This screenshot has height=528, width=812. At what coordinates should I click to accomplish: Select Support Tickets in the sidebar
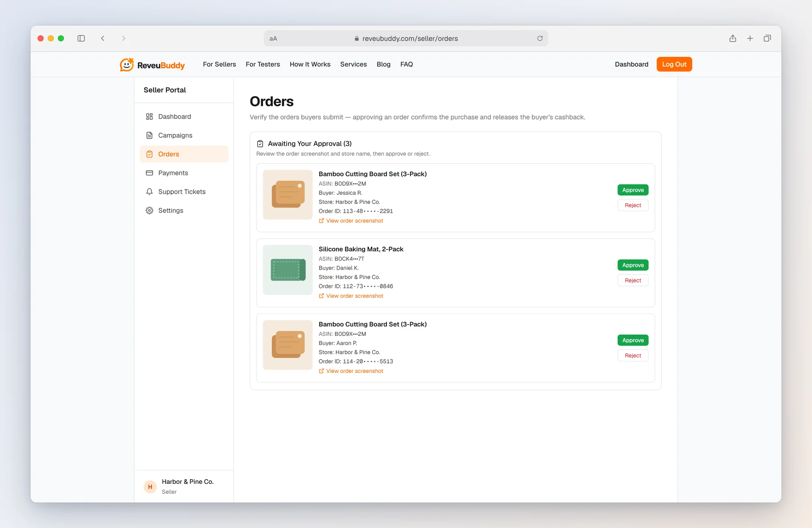[184, 191]
